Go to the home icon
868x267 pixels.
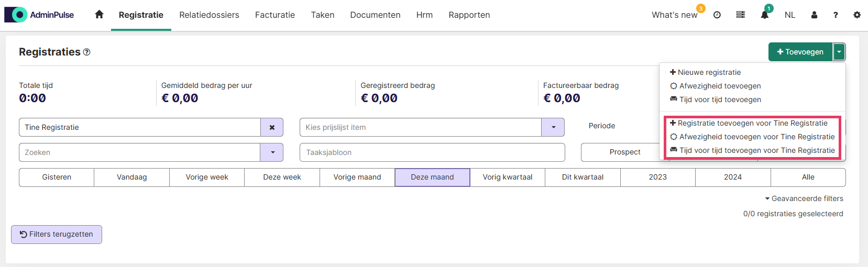tap(99, 15)
